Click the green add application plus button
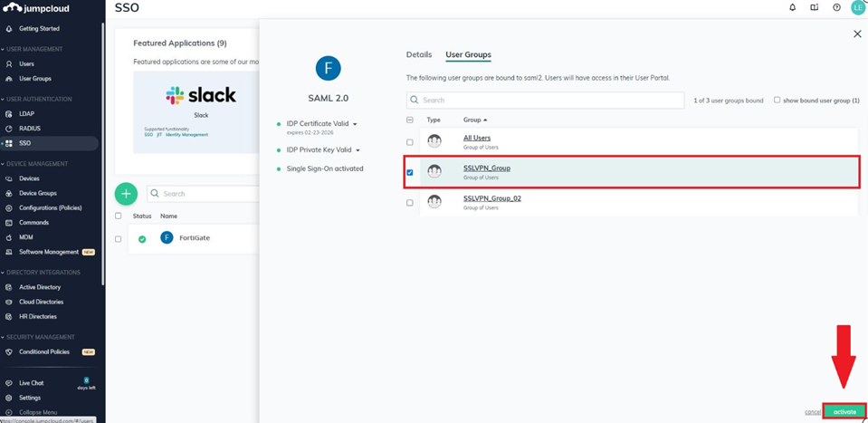This screenshot has width=868, height=423. coord(126,193)
